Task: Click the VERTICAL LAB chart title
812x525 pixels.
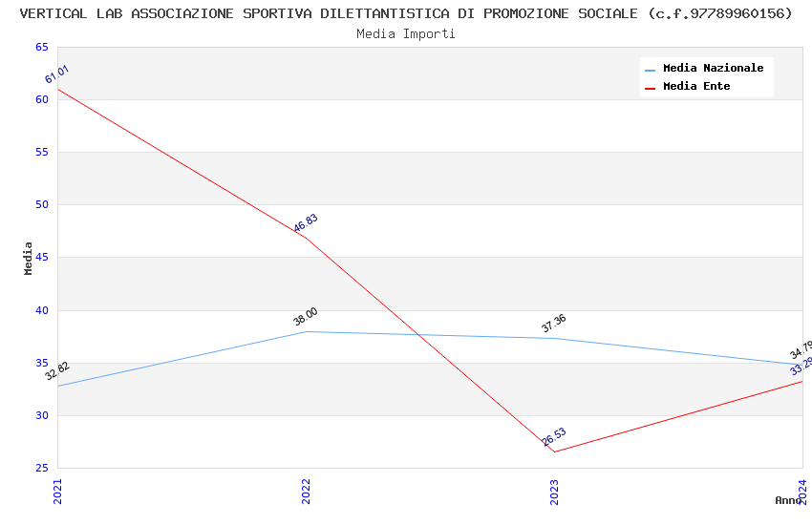Action: click(x=406, y=13)
